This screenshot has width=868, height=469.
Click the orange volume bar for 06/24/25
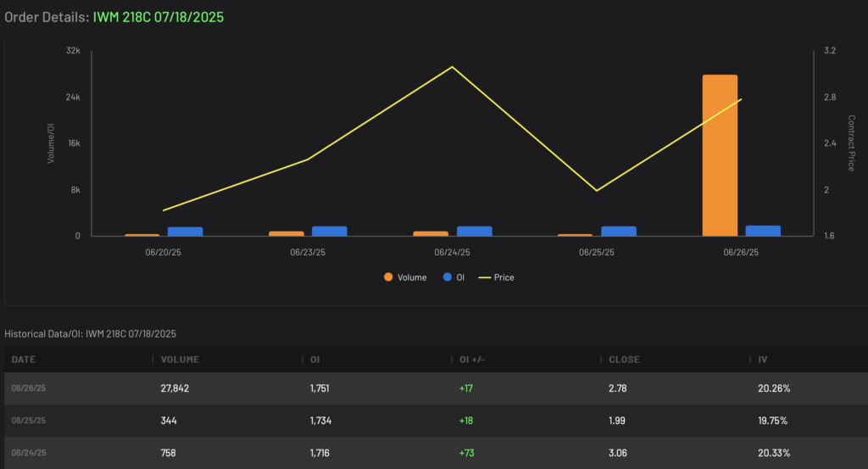click(x=431, y=234)
